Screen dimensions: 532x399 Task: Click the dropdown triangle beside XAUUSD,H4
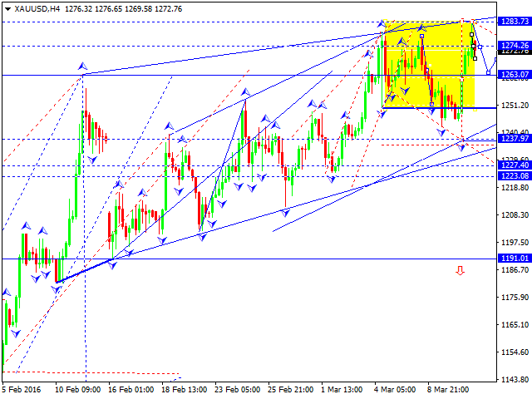[7, 9]
